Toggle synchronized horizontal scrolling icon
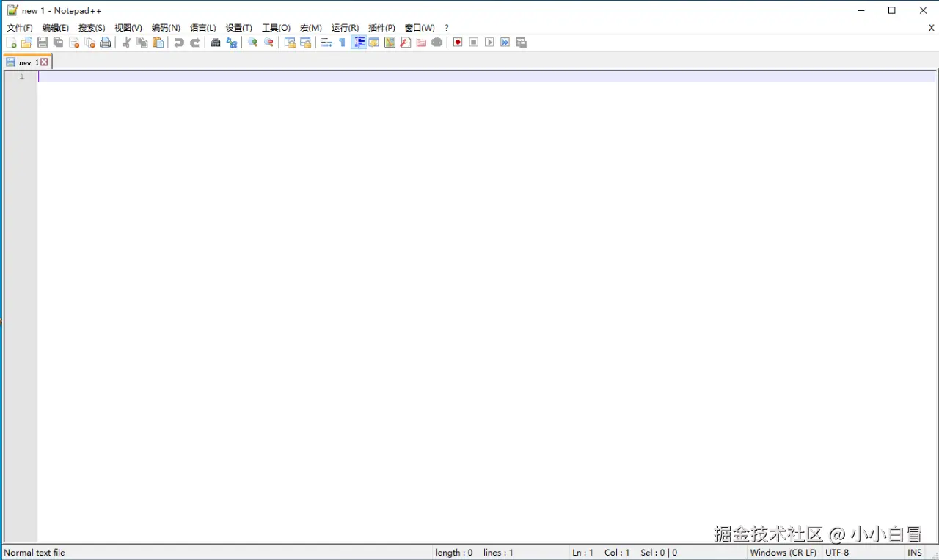The width and height of the screenshot is (939, 560). pyautogui.click(x=306, y=43)
